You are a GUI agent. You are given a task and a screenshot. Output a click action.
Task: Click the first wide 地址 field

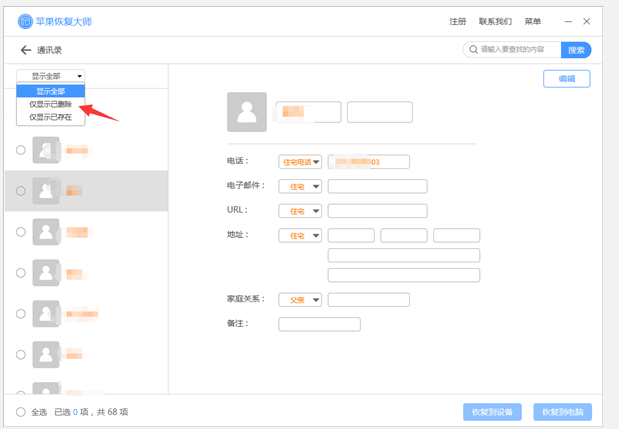pyautogui.click(x=404, y=255)
